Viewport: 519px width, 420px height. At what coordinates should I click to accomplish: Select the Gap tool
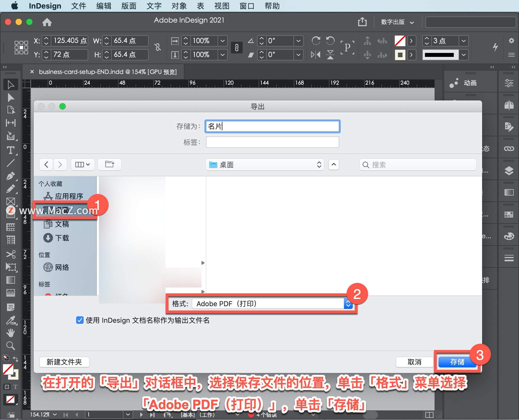pos(11,123)
